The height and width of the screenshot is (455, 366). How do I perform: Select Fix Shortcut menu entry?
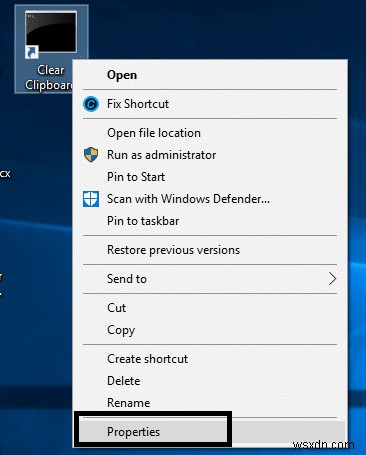coord(210,104)
